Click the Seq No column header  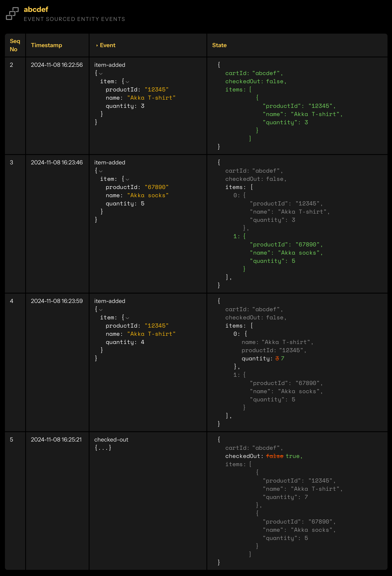pyautogui.click(x=15, y=45)
